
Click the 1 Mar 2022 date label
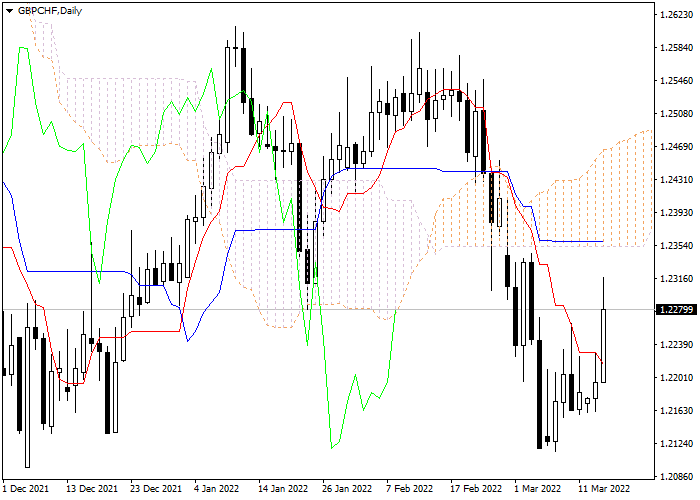538,489
